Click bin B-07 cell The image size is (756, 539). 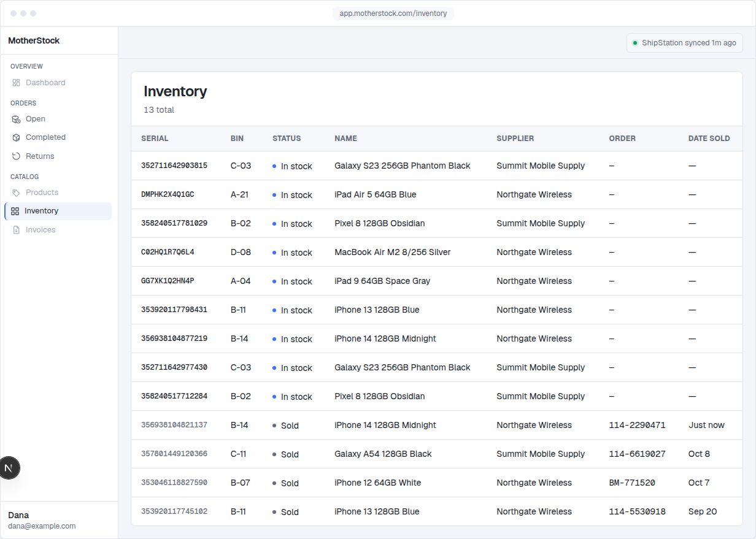click(241, 483)
